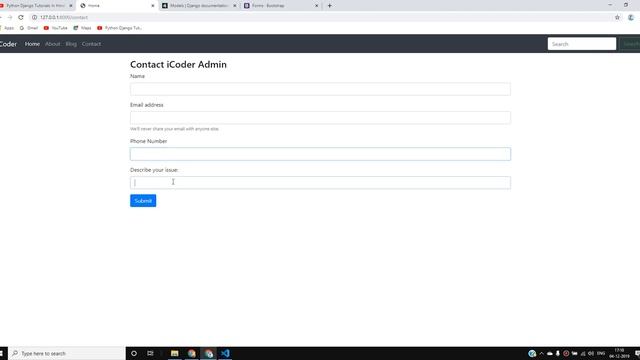
Task: Click the green navbar Search button
Action: point(630,44)
